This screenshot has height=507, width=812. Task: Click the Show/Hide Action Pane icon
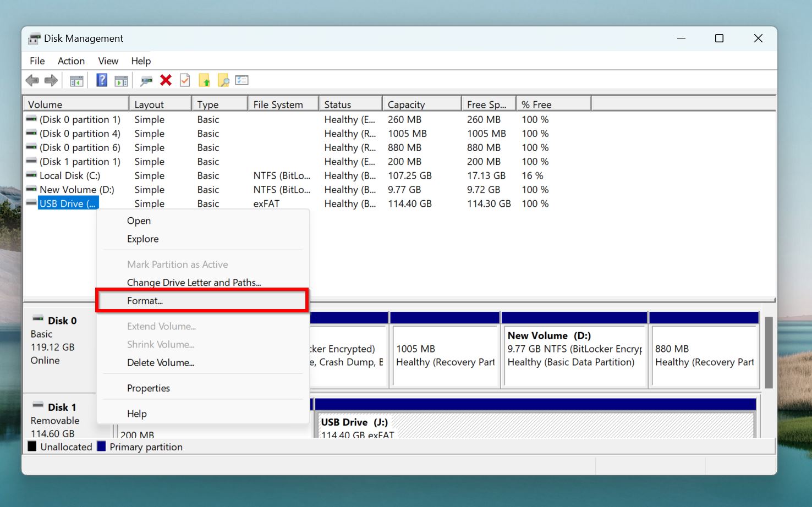[121, 81]
